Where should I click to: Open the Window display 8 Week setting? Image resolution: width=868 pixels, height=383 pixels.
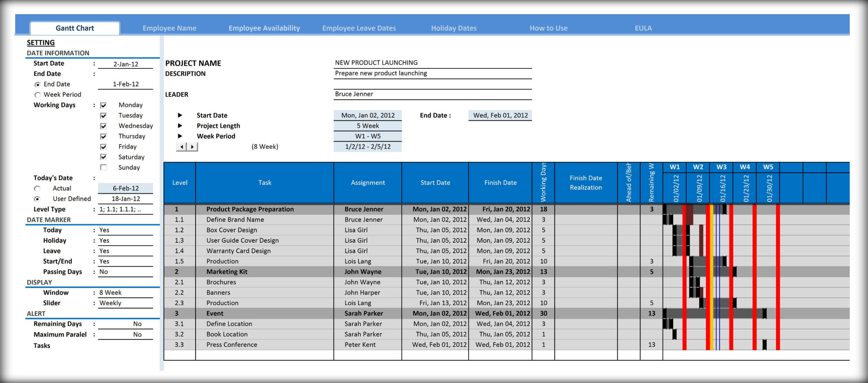click(126, 293)
